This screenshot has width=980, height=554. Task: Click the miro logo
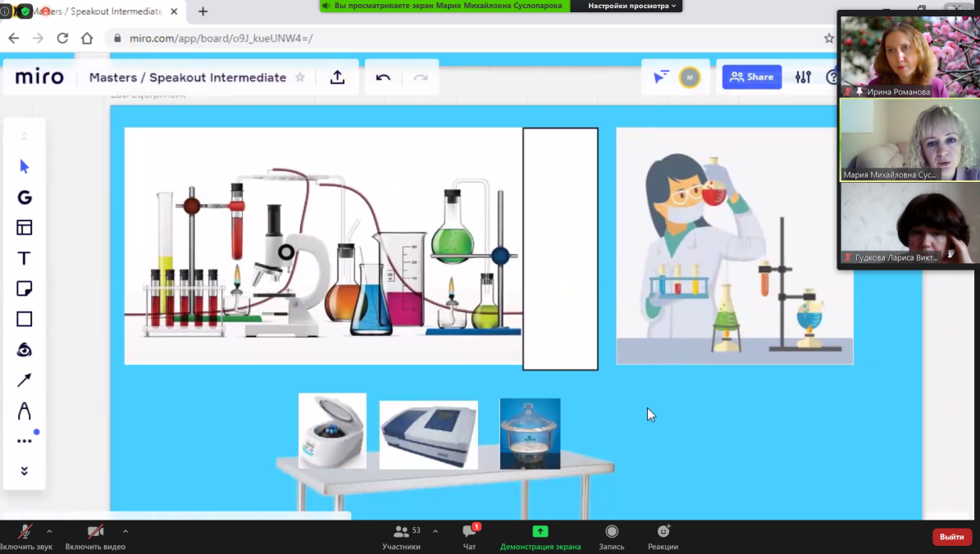click(39, 77)
